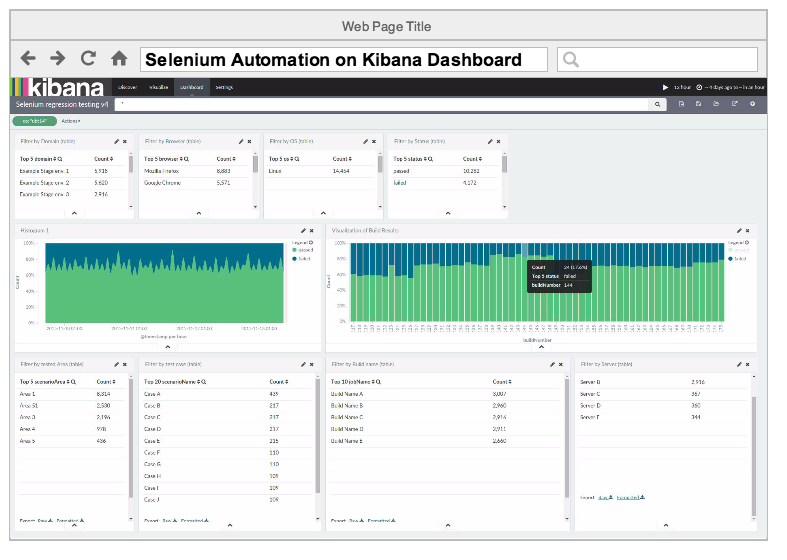Screen dimensions: 787x560
Task: Click the Add Visualization plus icon
Action: point(752,104)
